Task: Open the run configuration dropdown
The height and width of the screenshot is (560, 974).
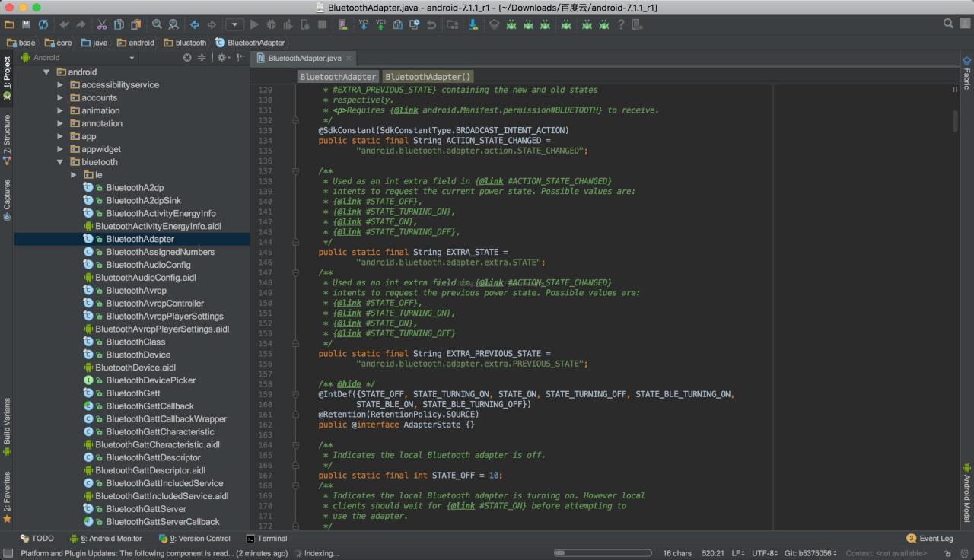Action: point(235,24)
